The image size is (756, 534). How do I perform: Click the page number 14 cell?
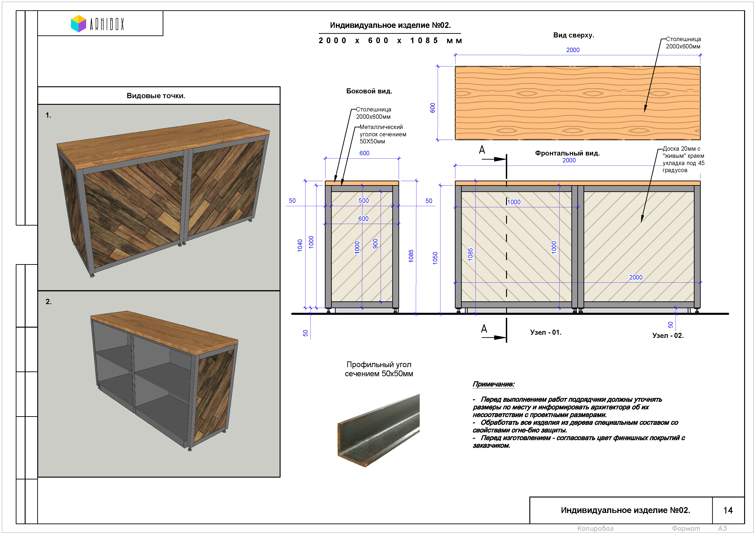click(x=728, y=510)
